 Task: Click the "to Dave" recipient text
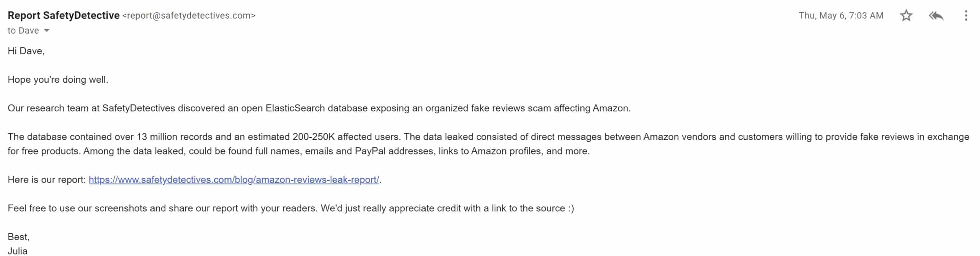(23, 31)
